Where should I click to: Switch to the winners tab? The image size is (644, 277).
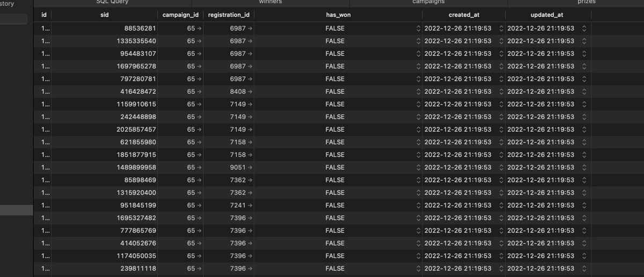[x=270, y=2]
